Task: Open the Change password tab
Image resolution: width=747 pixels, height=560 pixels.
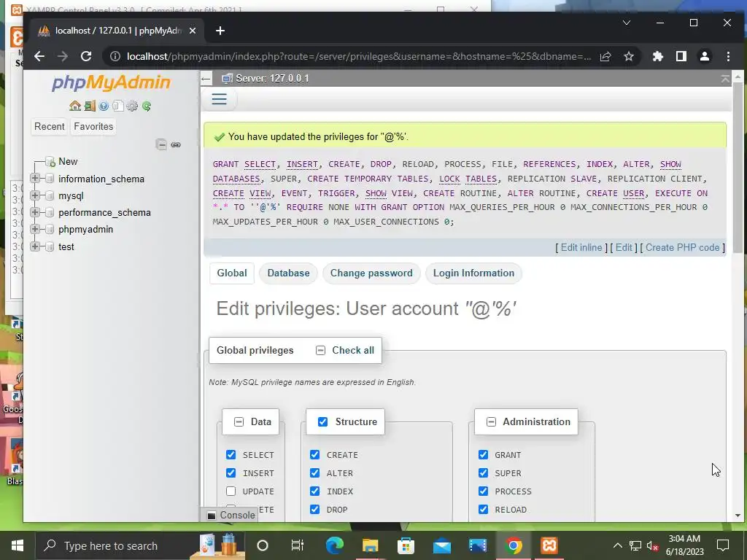Action: point(371,273)
